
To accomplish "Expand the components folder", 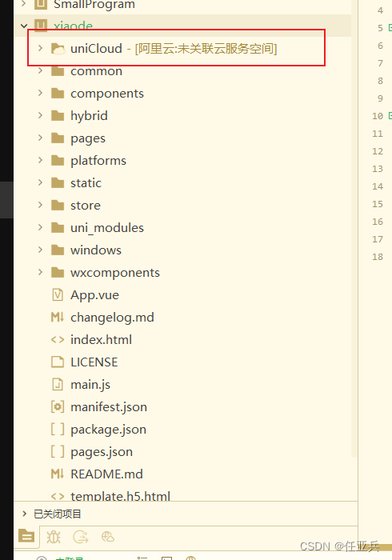I will pyautogui.click(x=40, y=93).
